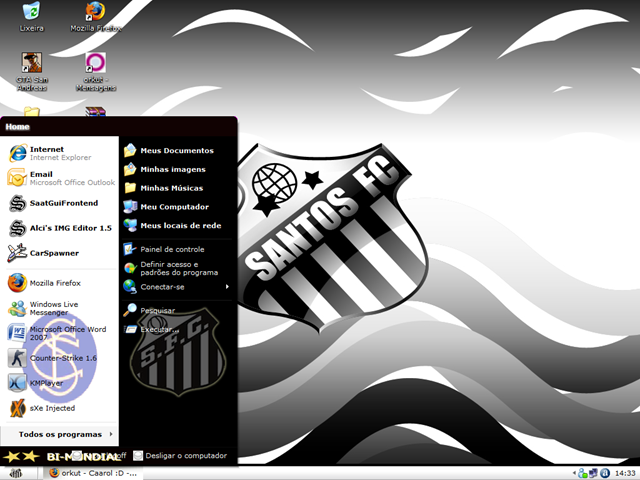Select Definir acesso e padrões do programa

(x=177, y=268)
